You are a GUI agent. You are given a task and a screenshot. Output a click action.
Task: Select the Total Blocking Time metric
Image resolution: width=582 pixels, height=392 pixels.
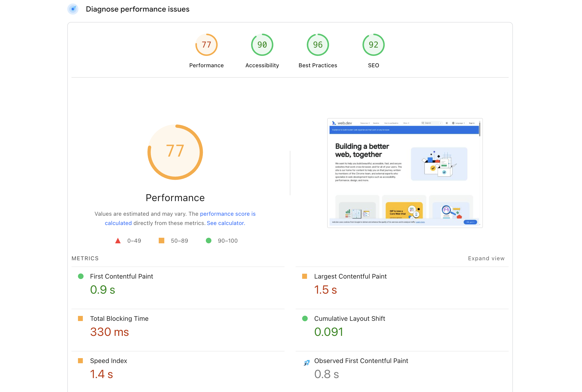119,318
